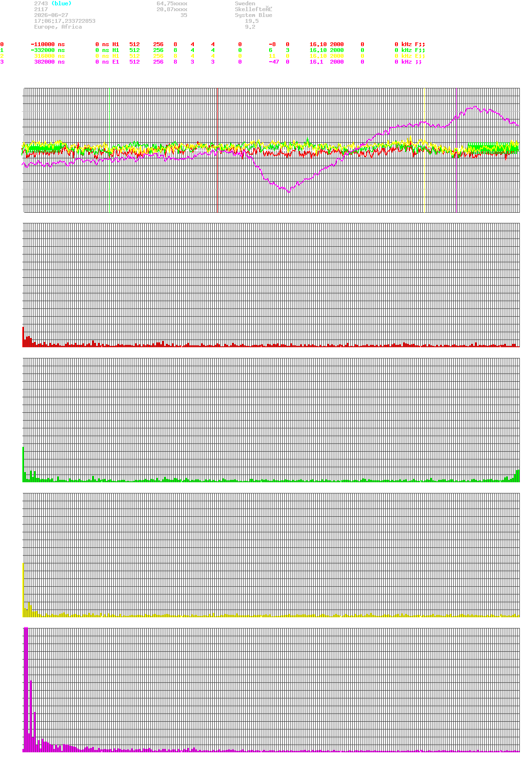The image size is (532, 763).
Task: Click the yellow 11 value
Action: click(x=272, y=56)
